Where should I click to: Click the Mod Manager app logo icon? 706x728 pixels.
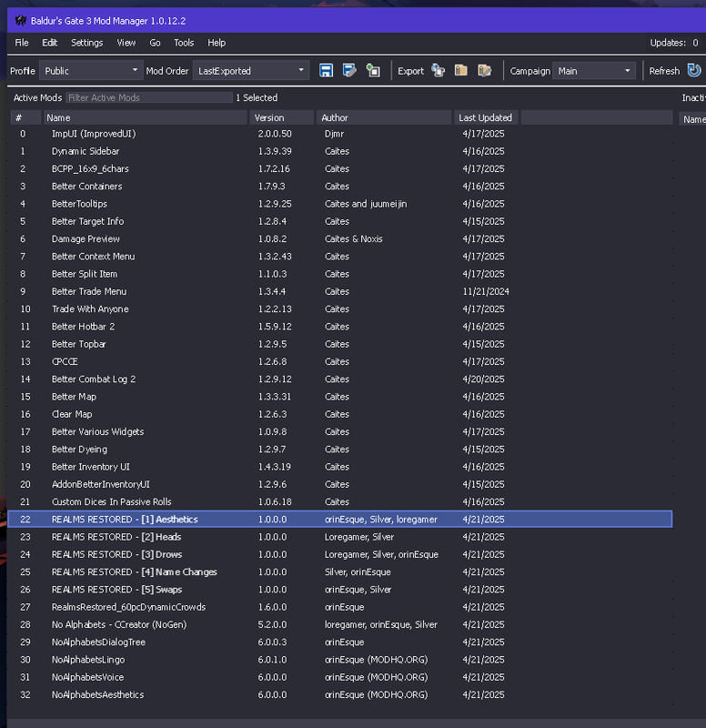click(x=20, y=20)
